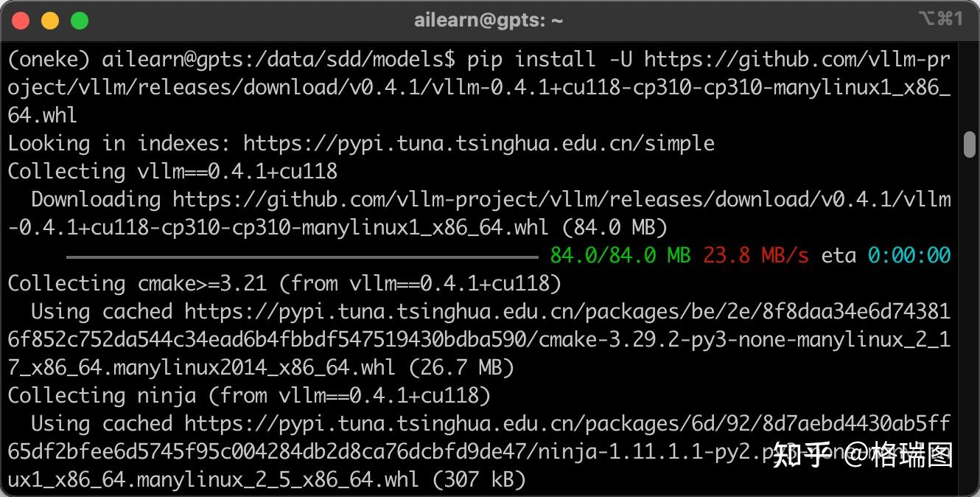Click the window title ailearn@gpts: ~

coord(489,21)
